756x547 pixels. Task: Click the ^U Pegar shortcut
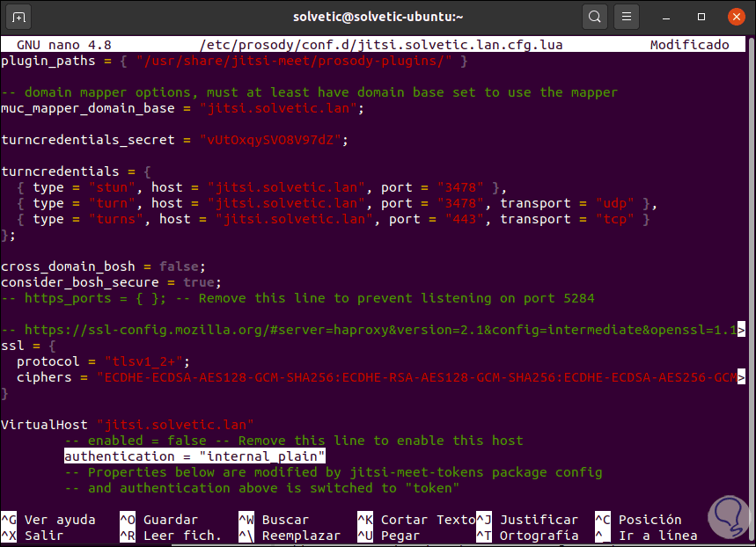pos(389,536)
